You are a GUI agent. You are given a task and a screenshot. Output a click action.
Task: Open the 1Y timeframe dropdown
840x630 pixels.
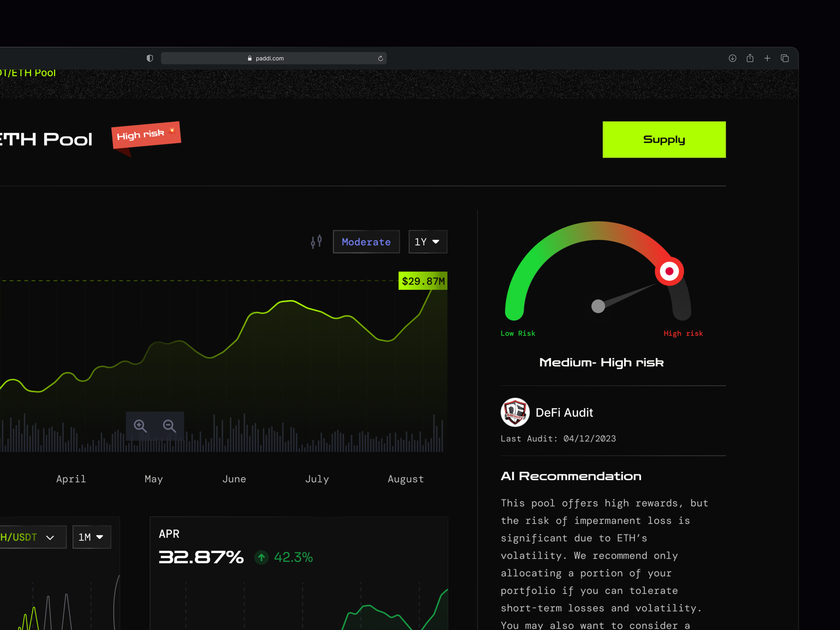pos(428,241)
